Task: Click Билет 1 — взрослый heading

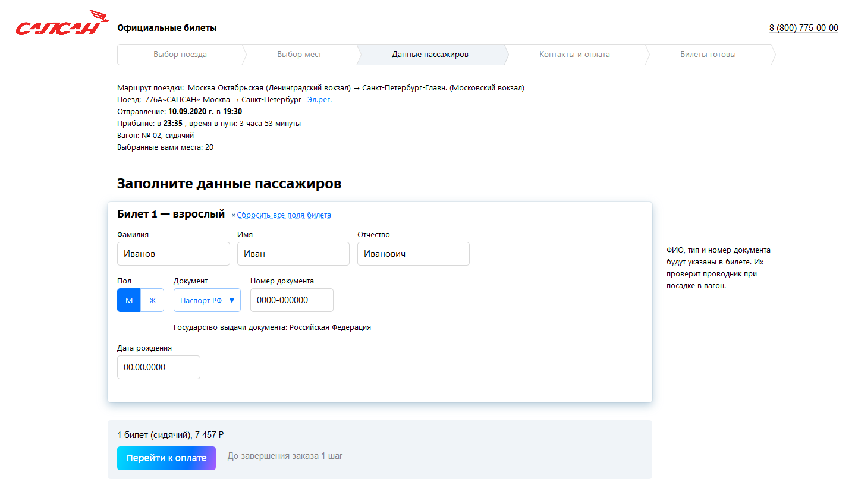Action: point(171,214)
